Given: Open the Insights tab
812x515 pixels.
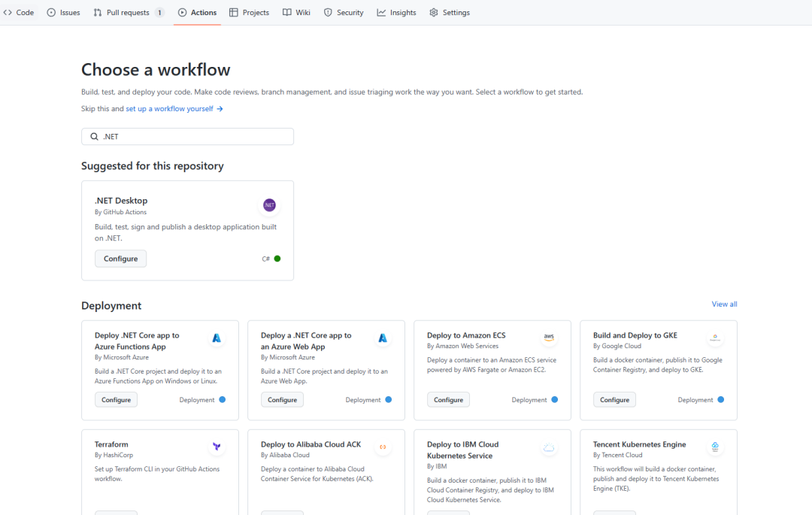Looking at the screenshot, I should (x=397, y=13).
